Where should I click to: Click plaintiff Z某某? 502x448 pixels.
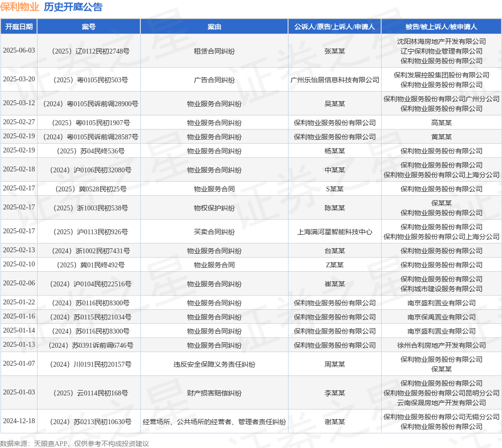(x=334, y=265)
